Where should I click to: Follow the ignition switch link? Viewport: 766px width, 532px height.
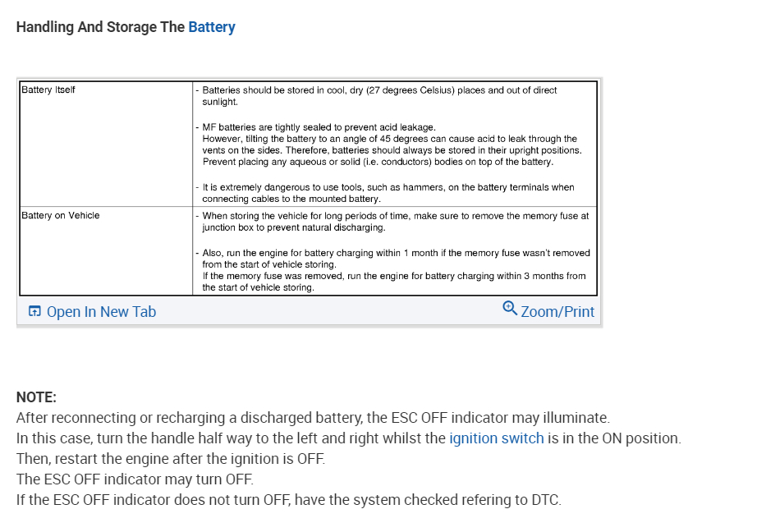click(496, 438)
